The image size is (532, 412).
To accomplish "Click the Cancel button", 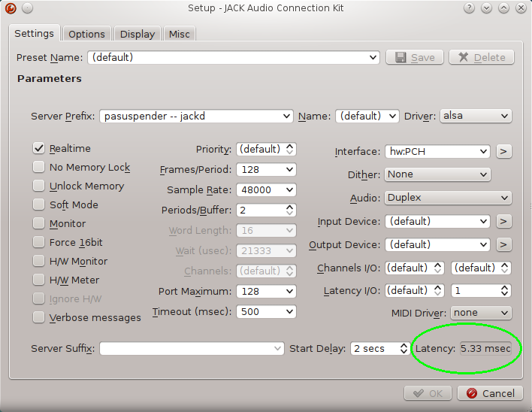I will [491, 393].
